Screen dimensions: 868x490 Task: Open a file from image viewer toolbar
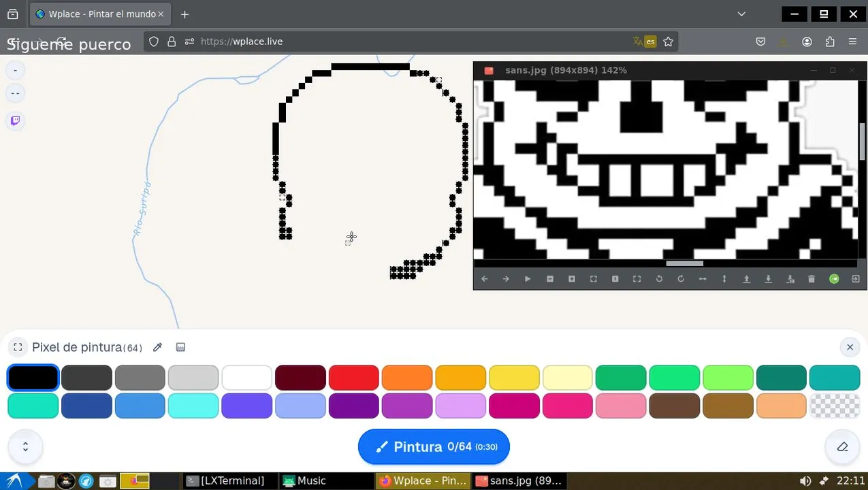pyautogui.click(x=747, y=279)
